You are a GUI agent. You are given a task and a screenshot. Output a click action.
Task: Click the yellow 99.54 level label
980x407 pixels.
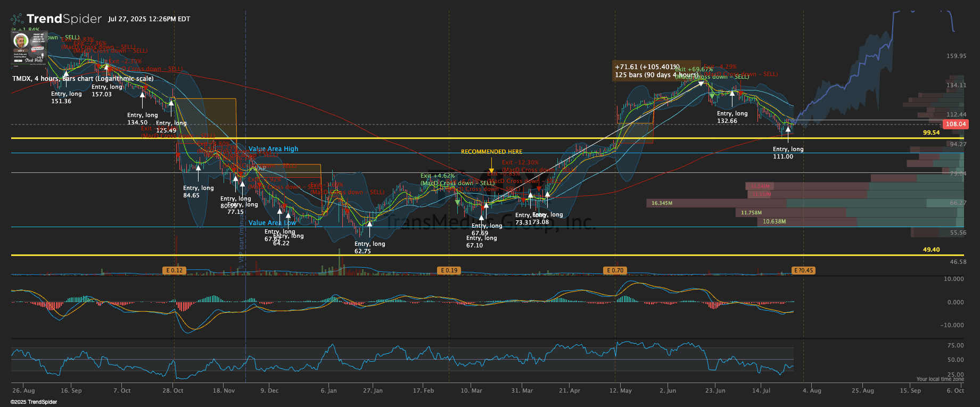coord(931,132)
